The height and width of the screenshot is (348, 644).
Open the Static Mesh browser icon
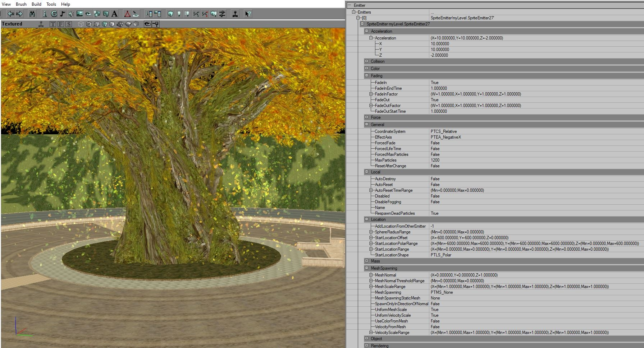pyautogui.click(x=106, y=14)
